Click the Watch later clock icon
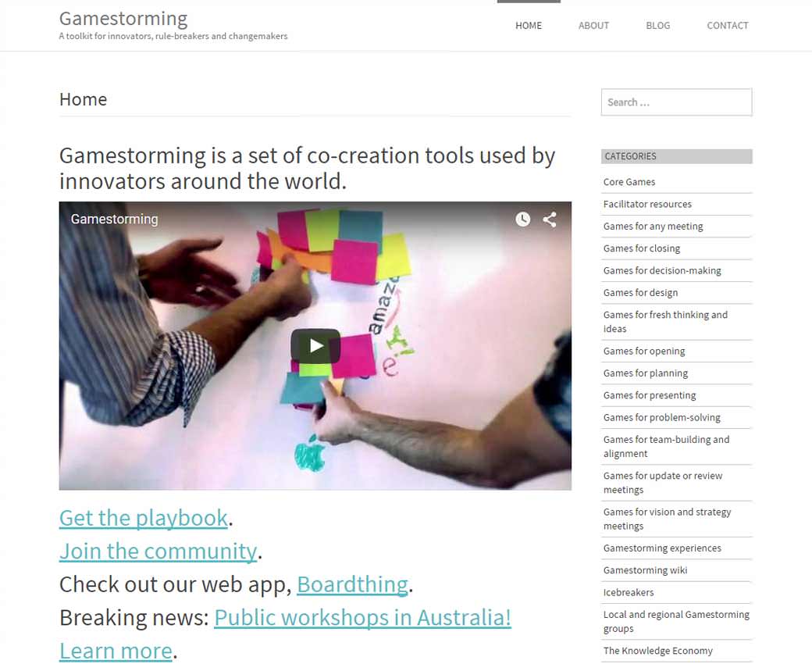 [522, 219]
